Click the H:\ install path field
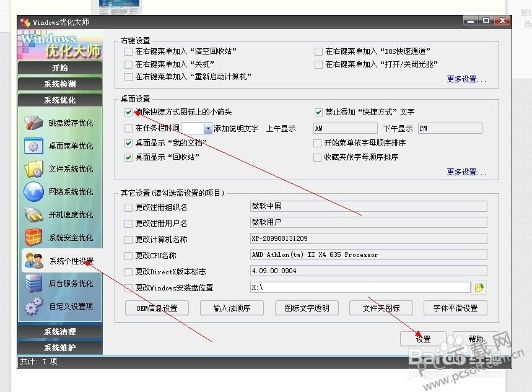This screenshot has width=532, height=392. pos(360,287)
